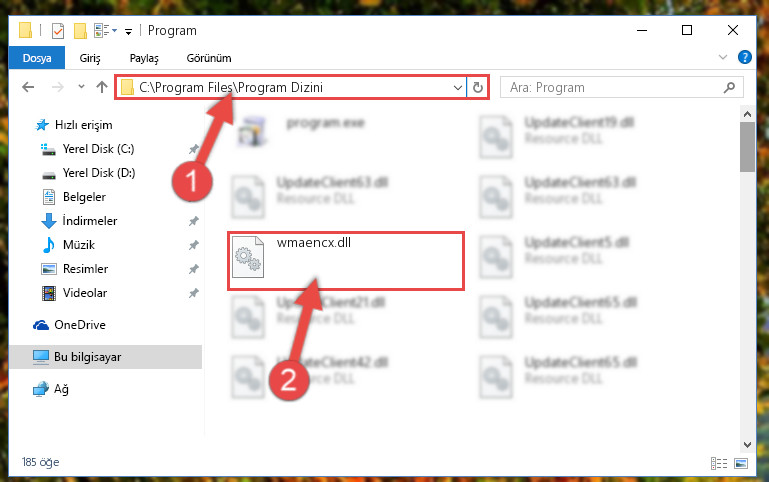Click the Properties checkmark icon in title bar

tap(57, 31)
